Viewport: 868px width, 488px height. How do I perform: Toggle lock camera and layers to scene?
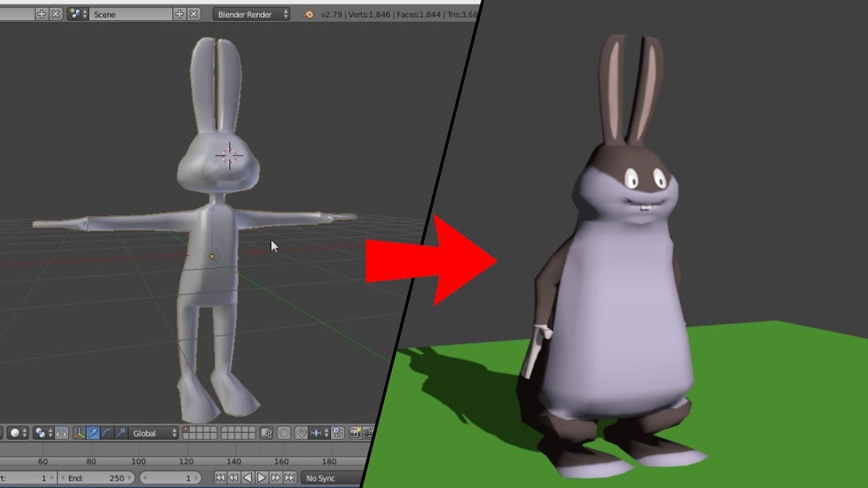tap(267, 432)
